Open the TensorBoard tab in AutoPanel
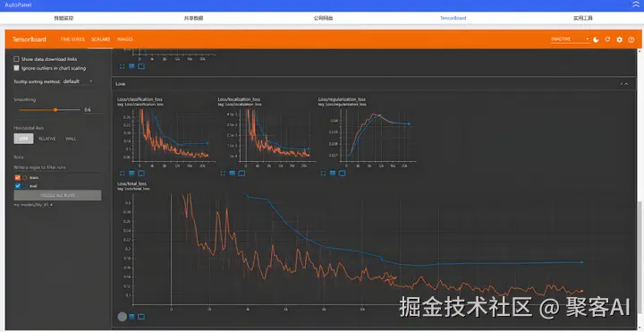The width and height of the screenshot is (644, 332). (x=453, y=18)
